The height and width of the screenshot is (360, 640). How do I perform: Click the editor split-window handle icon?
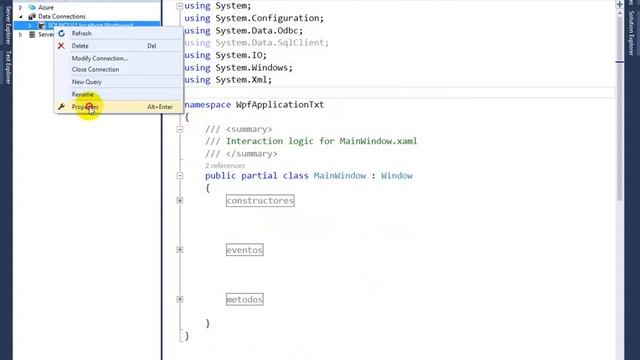pyautogui.click(x=619, y=4)
